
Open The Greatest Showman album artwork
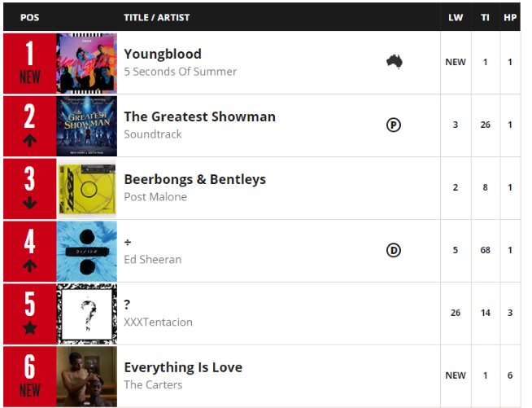pos(87,125)
